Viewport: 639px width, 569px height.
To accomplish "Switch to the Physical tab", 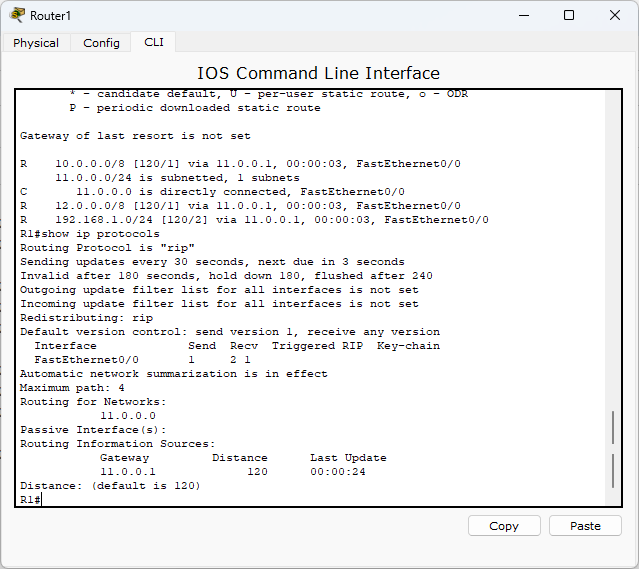I will (36, 42).
